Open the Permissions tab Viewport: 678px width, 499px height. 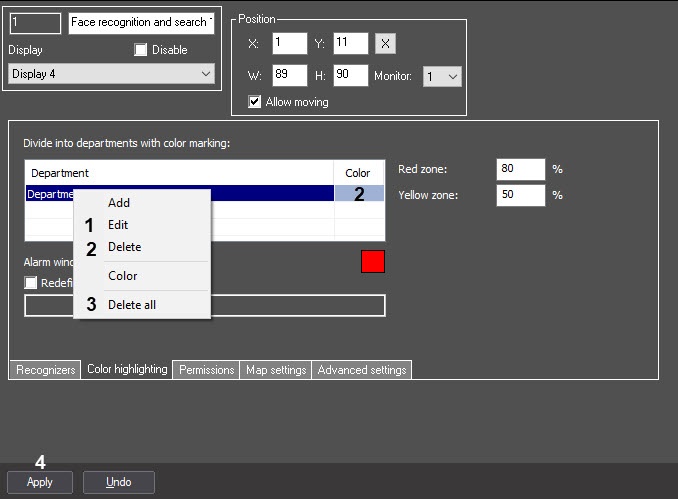click(x=206, y=370)
